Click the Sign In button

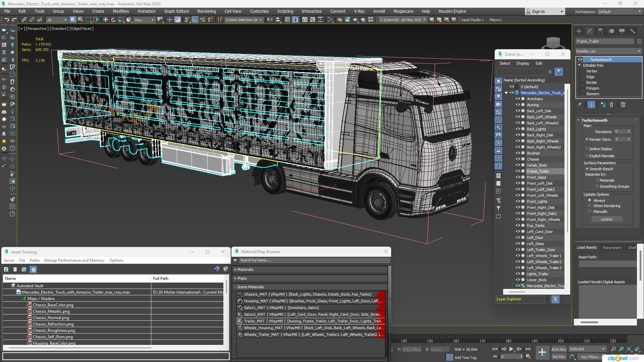click(545, 12)
